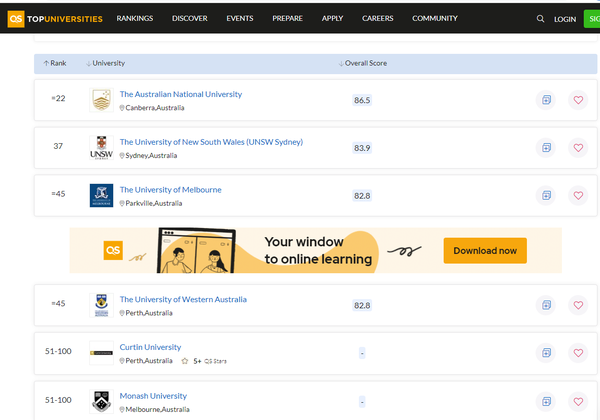The width and height of the screenshot is (600, 420).
Task: Click the Canberra, Australia location text
Action: click(155, 108)
